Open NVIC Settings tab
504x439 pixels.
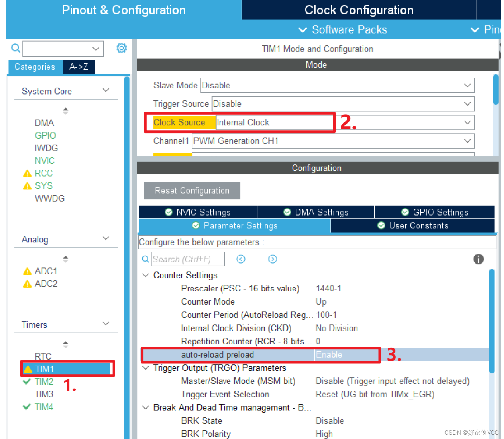pos(198,212)
